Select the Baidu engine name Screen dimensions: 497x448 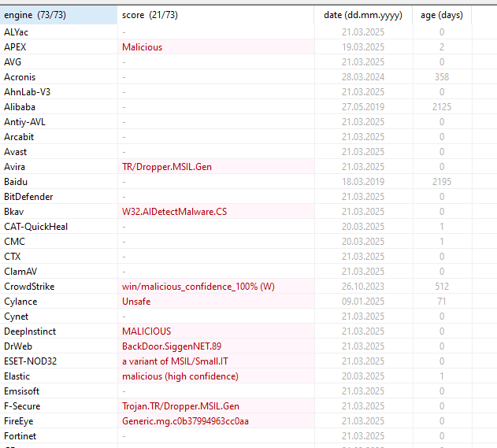pos(16,182)
